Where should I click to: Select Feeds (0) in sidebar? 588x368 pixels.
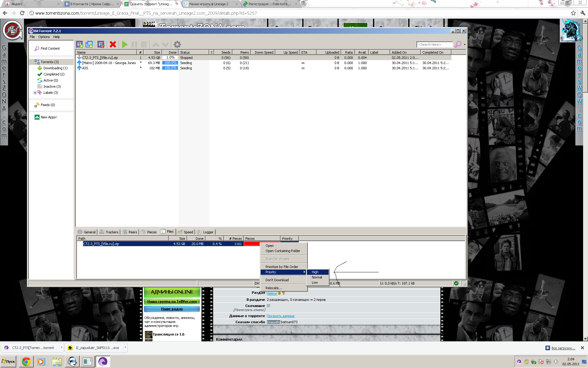point(48,105)
